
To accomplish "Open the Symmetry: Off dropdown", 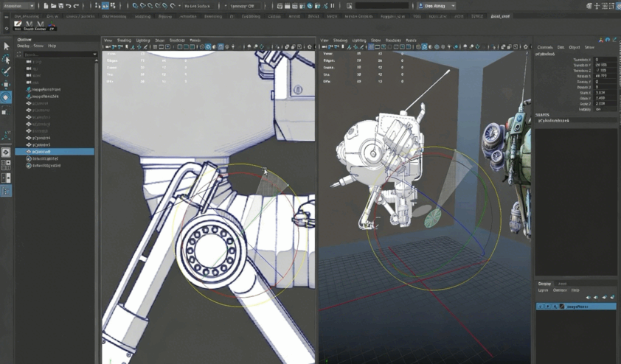I will [243, 6].
